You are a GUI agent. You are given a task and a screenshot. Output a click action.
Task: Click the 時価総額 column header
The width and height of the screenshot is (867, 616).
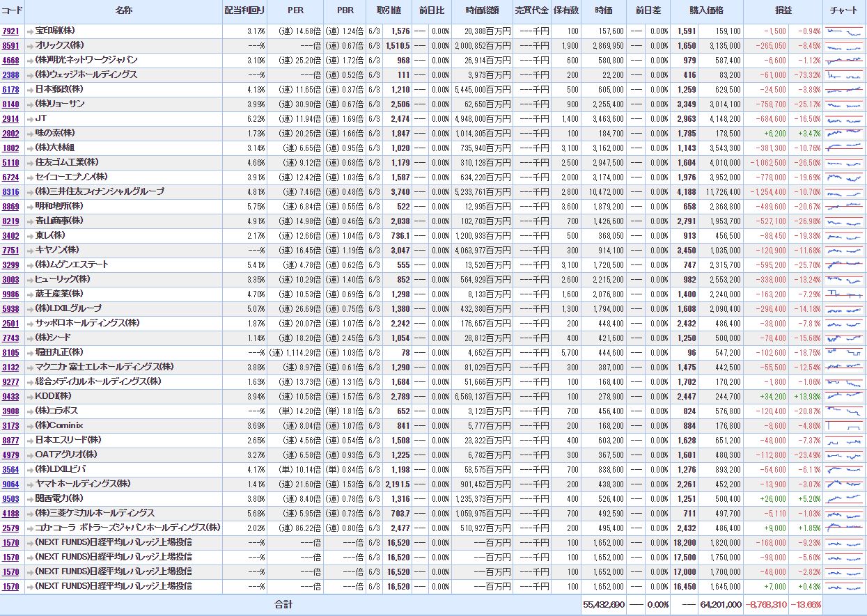tap(482, 11)
